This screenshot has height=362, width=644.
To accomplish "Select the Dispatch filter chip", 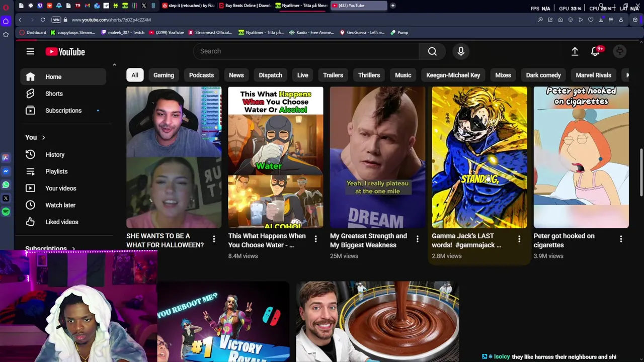I will 270,75.
